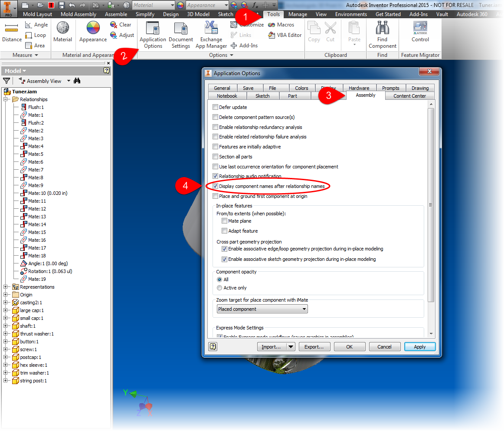Viewport: 504px width, 431px height.
Task: Click the Cancel button in dialog
Action: pos(384,347)
